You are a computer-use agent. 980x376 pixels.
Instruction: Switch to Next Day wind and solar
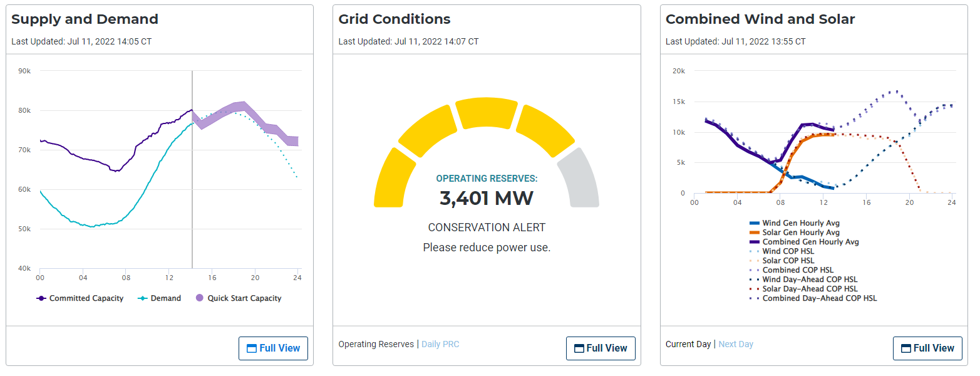pos(736,344)
